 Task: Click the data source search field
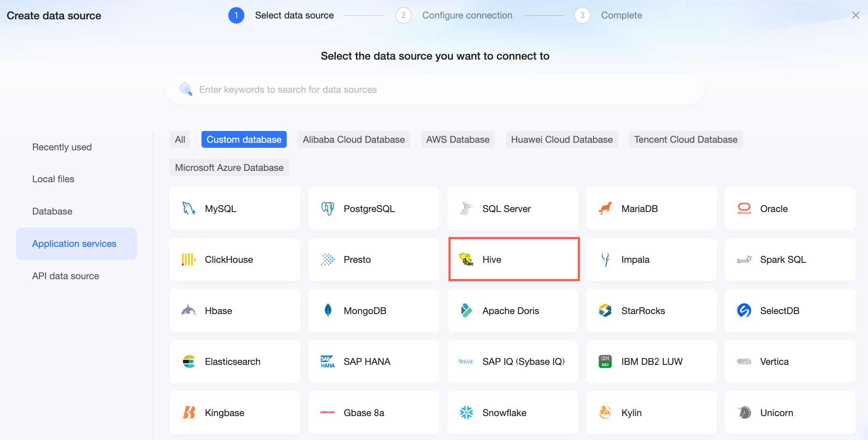[435, 89]
